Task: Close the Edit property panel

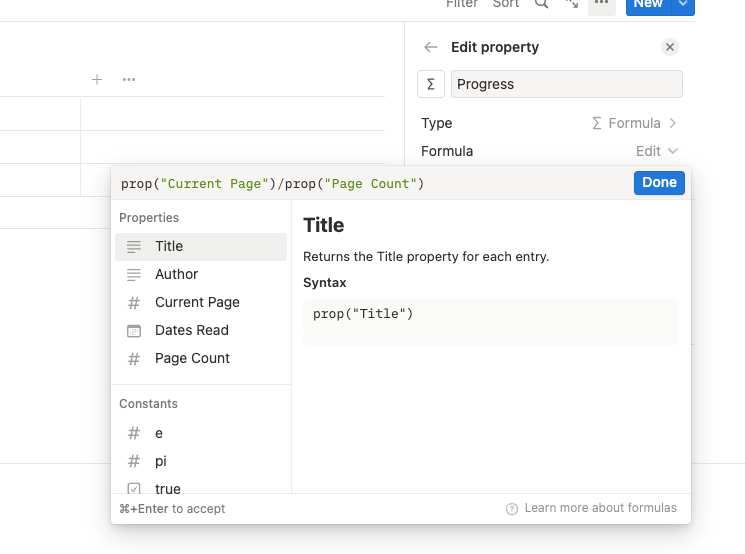Action: tap(670, 47)
